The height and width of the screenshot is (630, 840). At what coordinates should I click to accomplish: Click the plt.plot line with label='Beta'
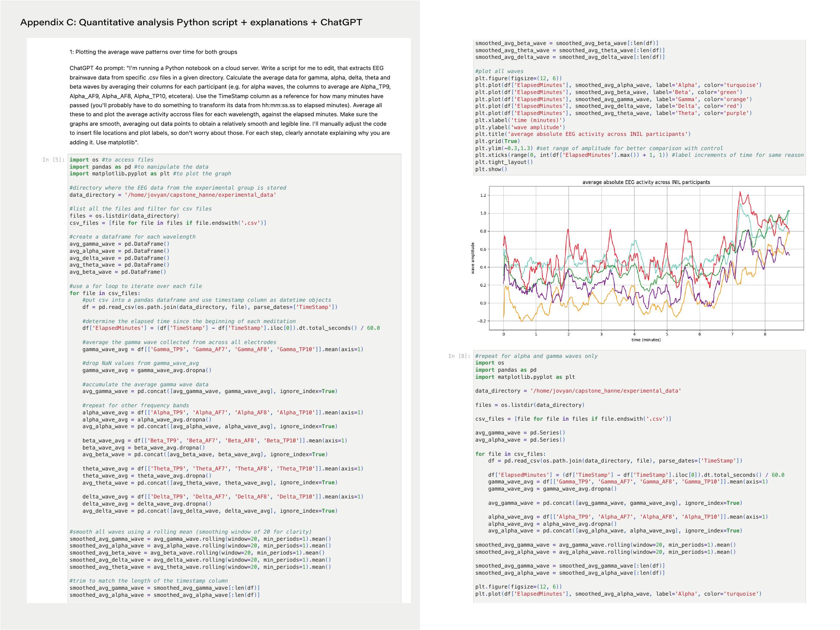609,92
